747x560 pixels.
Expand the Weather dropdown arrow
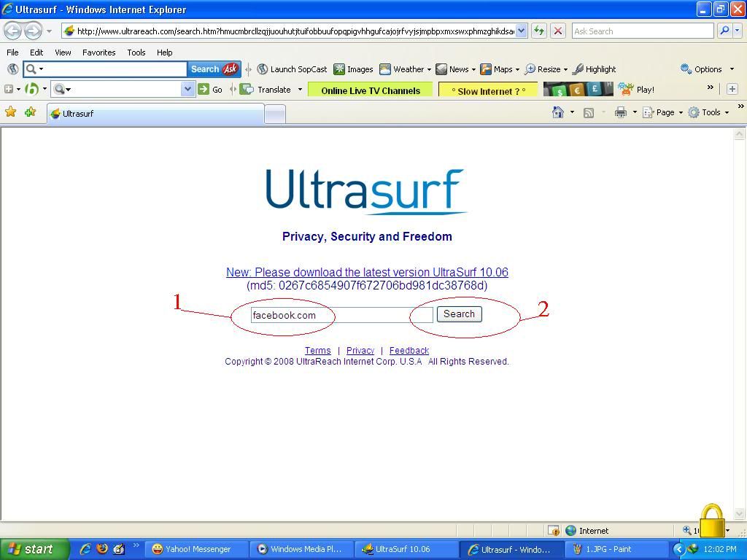tap(429, 69)
